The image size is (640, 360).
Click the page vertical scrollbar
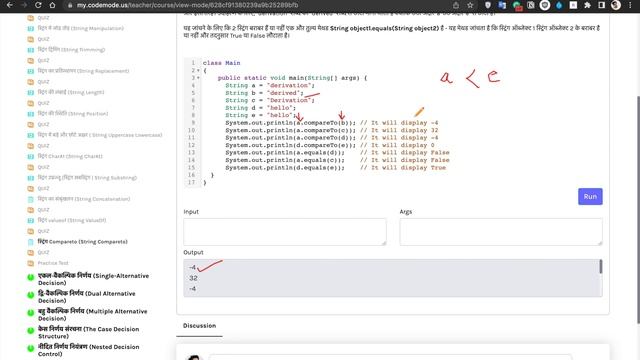638,210
